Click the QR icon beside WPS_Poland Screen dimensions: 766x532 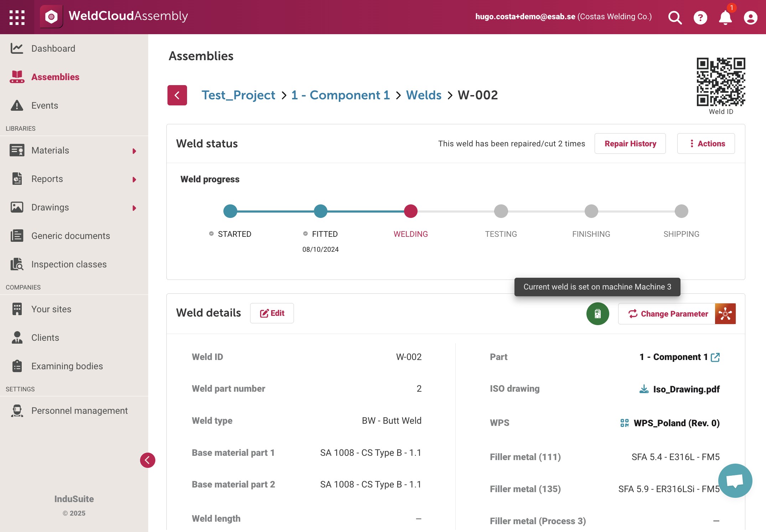point(625,423)
